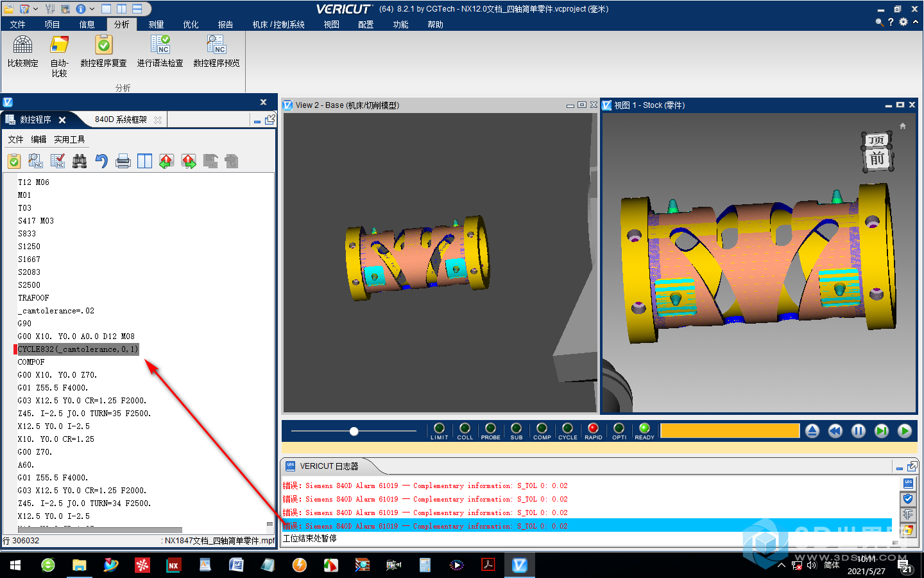Switch to the 优化 ribbon tab
Screen dimensions: 924x578
[191, 24]
